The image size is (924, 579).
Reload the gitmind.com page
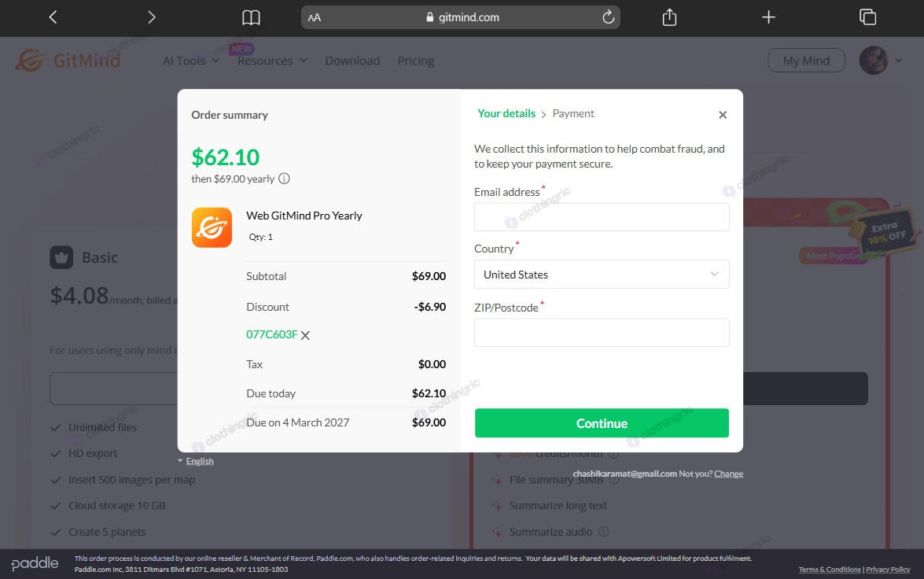tap(608, 17)
